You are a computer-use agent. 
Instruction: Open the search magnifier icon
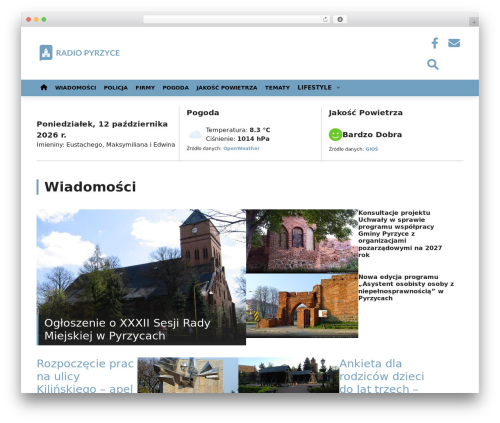click(433, 64)
